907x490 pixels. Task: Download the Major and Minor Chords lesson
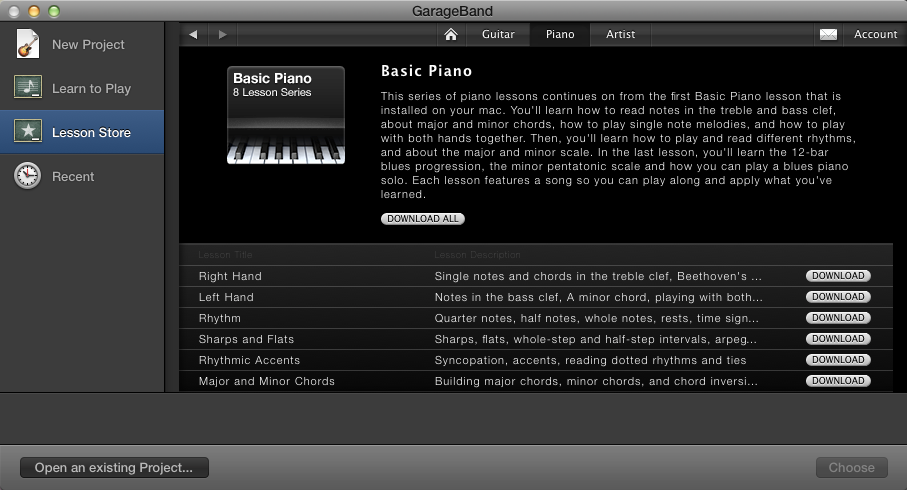coord(838,381)
